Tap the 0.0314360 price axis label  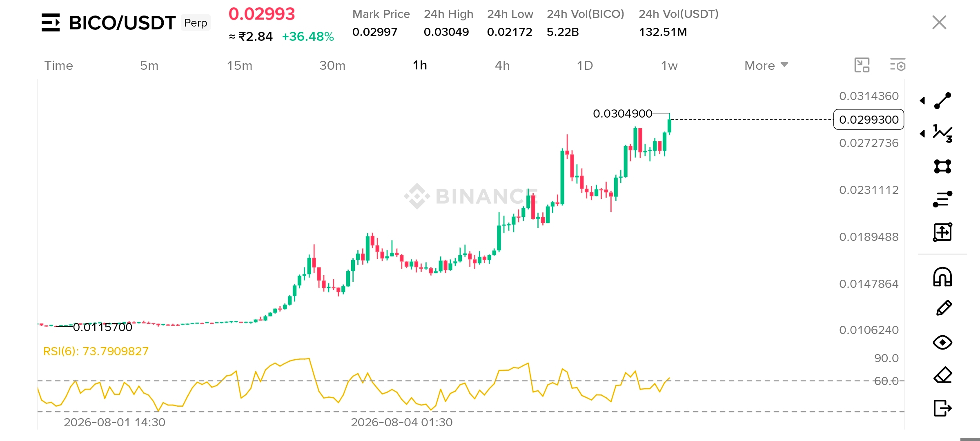(x=869, y=96)
